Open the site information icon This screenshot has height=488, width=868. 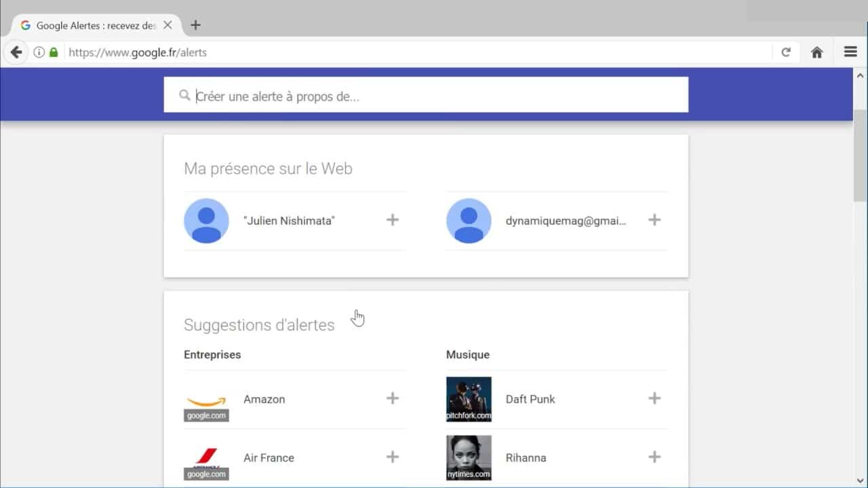pyautogui.click(x=39, y=52)
